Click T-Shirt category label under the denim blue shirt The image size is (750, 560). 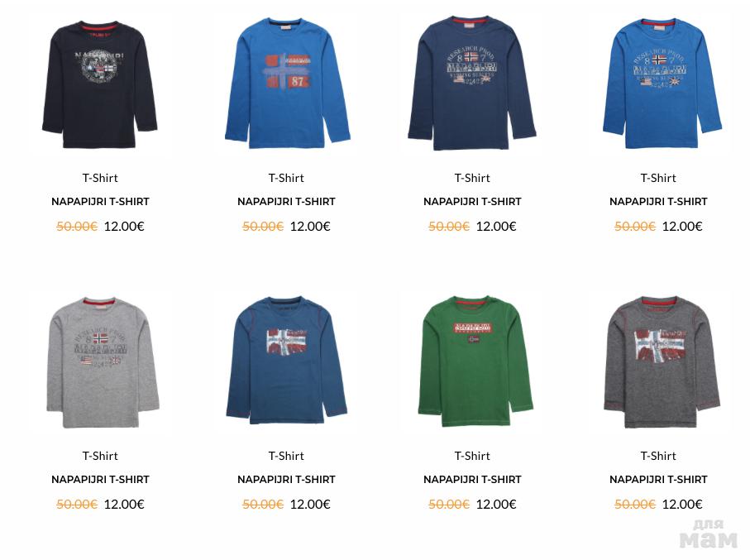[x=286, y=456]
